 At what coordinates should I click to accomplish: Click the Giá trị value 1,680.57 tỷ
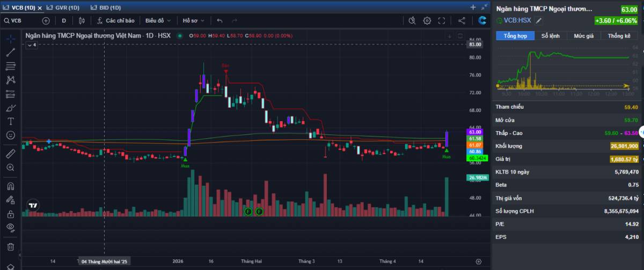624,159
